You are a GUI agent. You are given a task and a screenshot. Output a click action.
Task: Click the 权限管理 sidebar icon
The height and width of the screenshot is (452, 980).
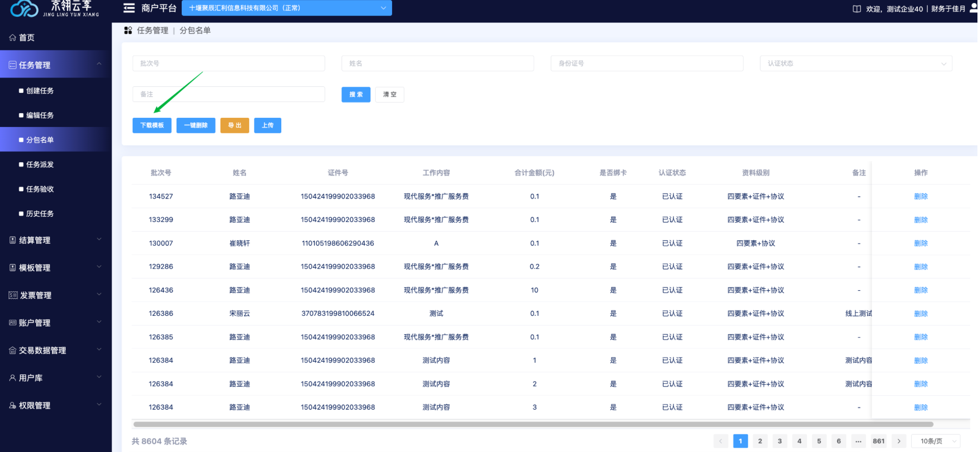[13, 406]
